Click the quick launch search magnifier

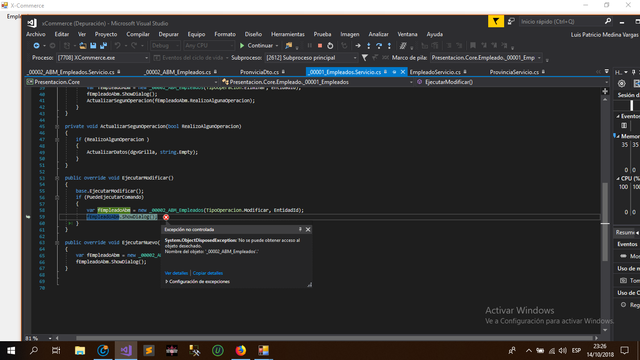(x=608, y=21)
